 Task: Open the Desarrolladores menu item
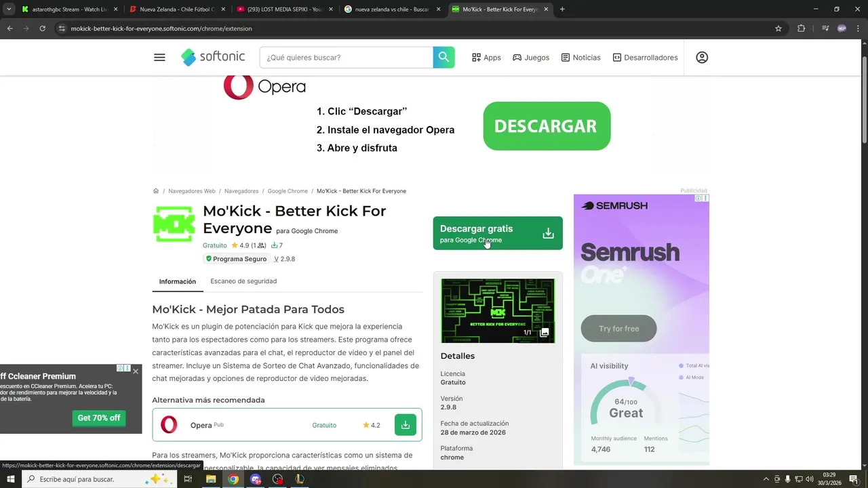[645, 58]
